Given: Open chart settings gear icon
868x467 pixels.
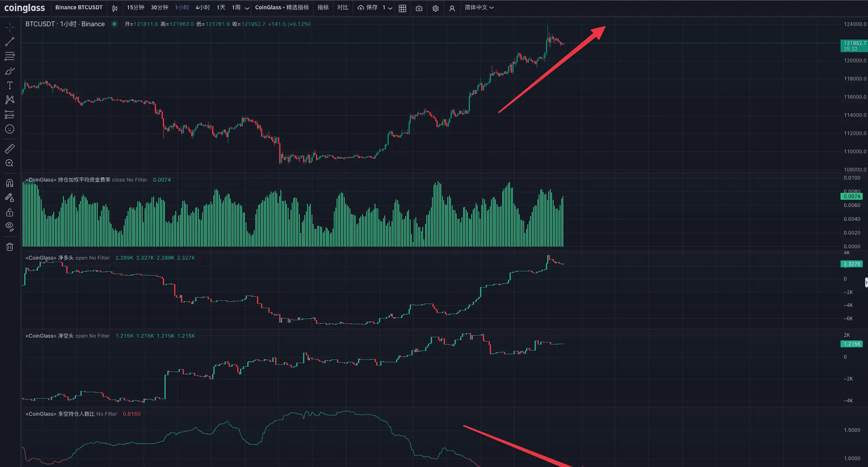Looking at the screenshot, I should (x=435, y=8).
